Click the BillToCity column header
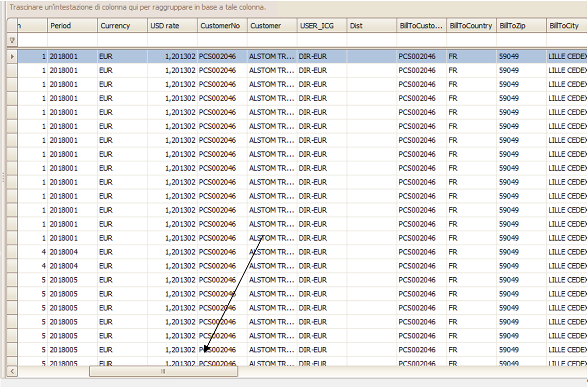The width and height of the screenshot is (588, 389). coord(566,26)
